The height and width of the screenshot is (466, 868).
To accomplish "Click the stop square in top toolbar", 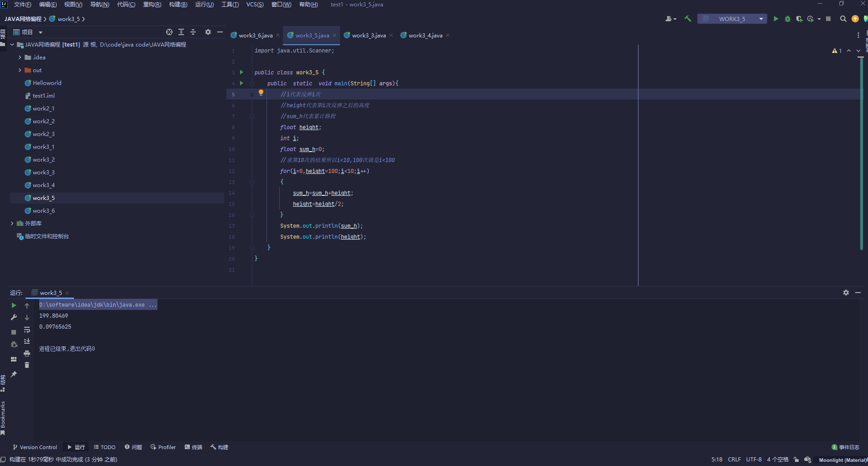I will coord(828,19).
